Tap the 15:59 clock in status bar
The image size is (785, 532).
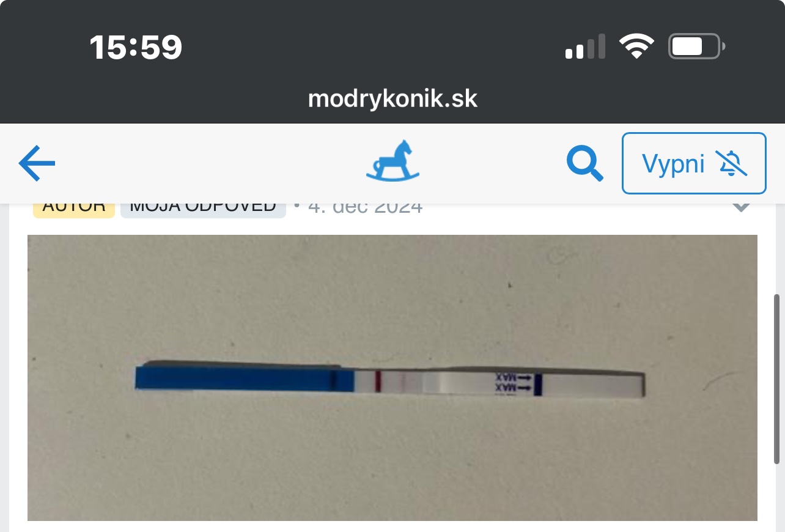point(136,47)
